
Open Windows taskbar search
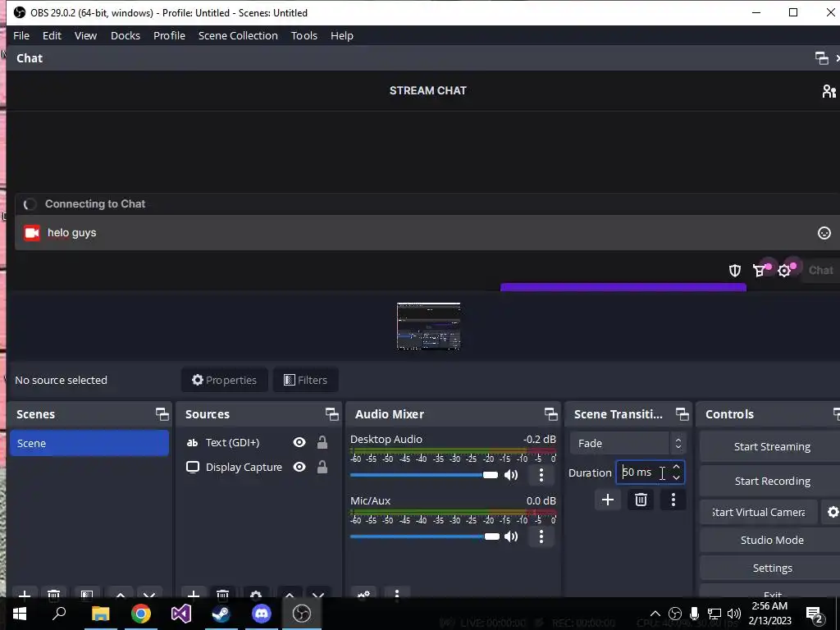[x=59, y=614]
